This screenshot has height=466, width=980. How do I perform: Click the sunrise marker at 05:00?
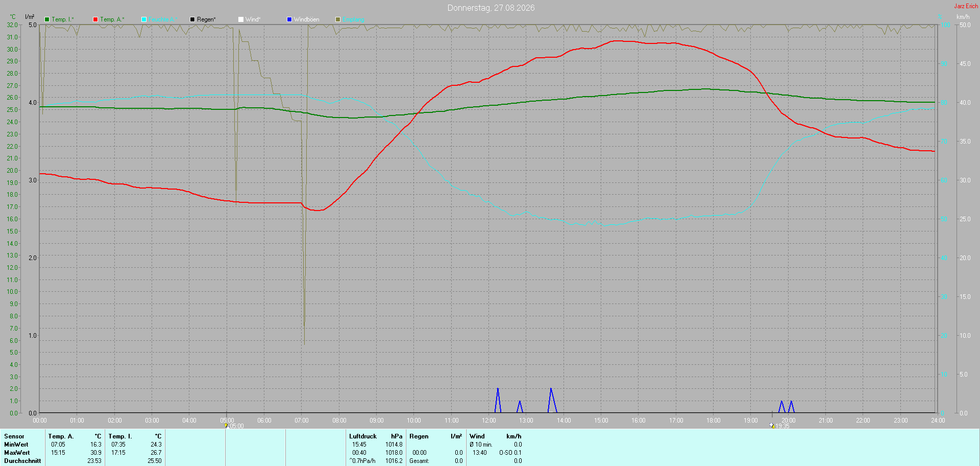click(226, 426)
